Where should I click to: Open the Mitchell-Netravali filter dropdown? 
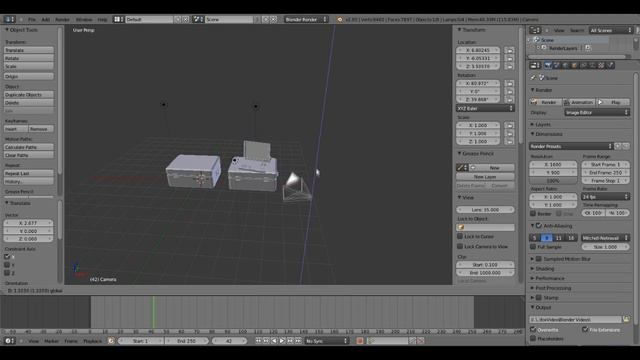point(605,238)
